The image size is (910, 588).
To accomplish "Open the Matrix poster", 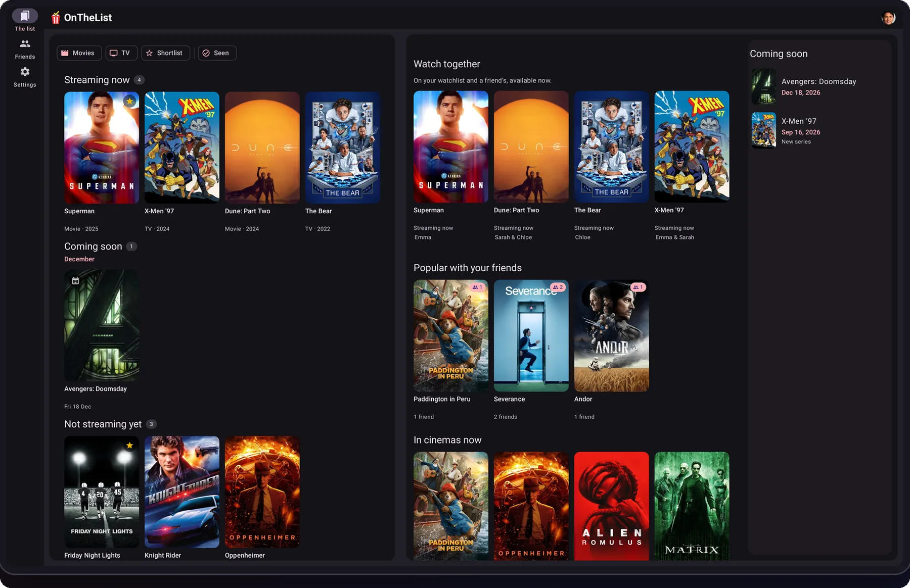I will (692, 506).
